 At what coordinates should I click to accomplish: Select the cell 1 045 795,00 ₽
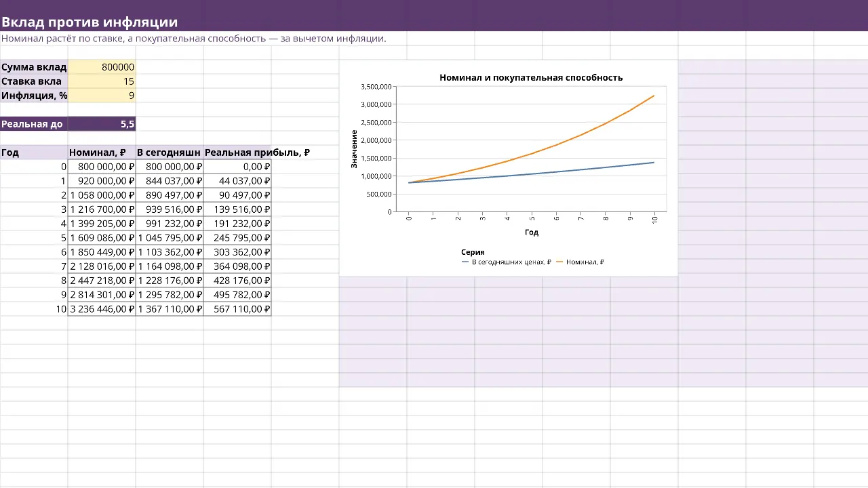[170, 238]
